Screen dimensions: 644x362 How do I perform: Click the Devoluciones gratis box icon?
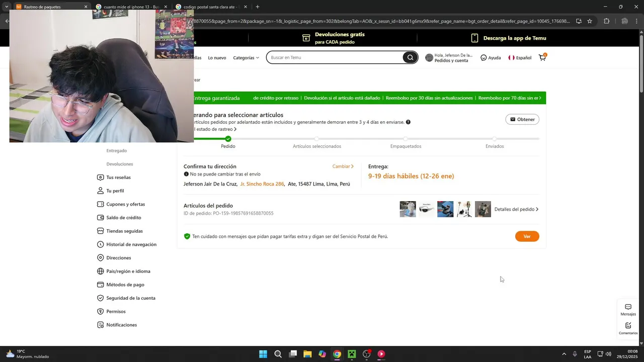[306, 38]
